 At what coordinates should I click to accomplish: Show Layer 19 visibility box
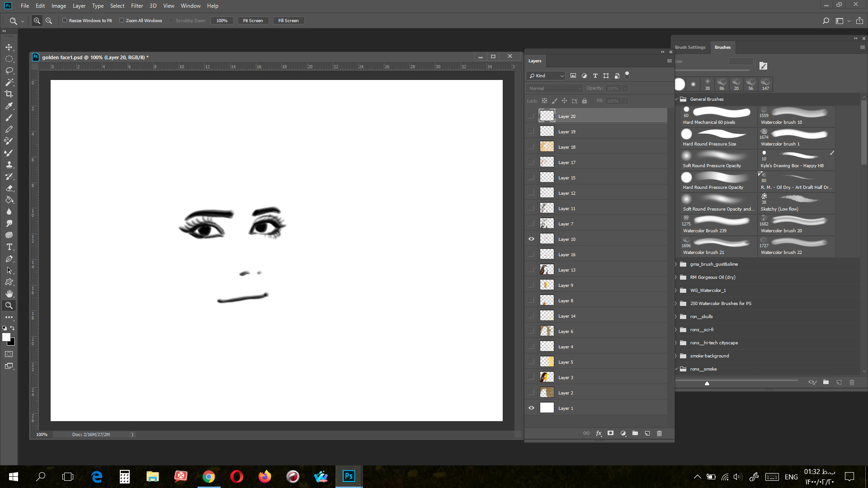[532, 131]
